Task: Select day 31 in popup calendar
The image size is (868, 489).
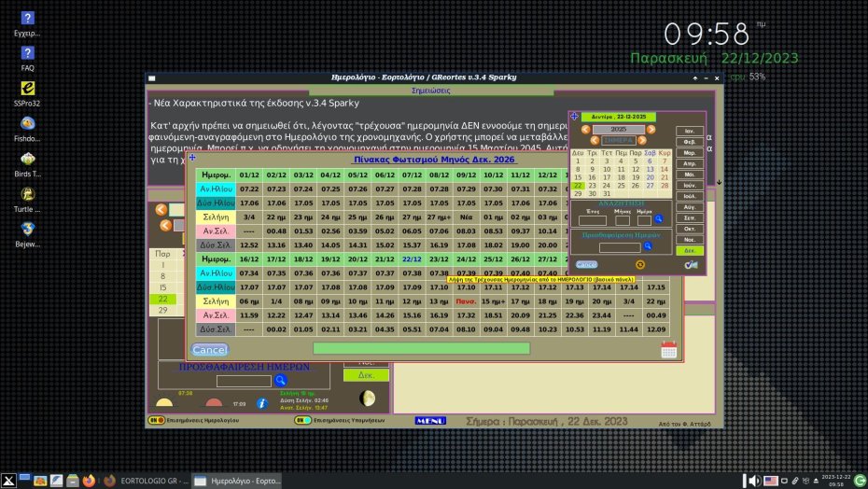Action: [606, 194]
